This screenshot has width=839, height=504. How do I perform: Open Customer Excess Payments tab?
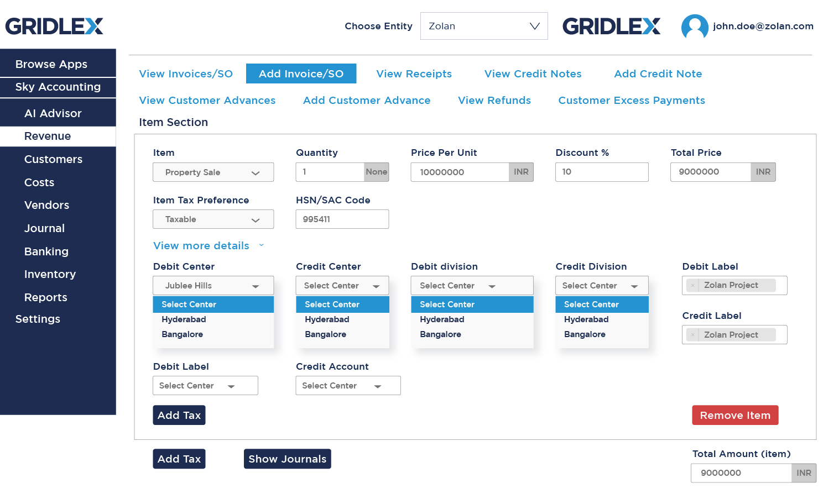click(x=632, y=100)
